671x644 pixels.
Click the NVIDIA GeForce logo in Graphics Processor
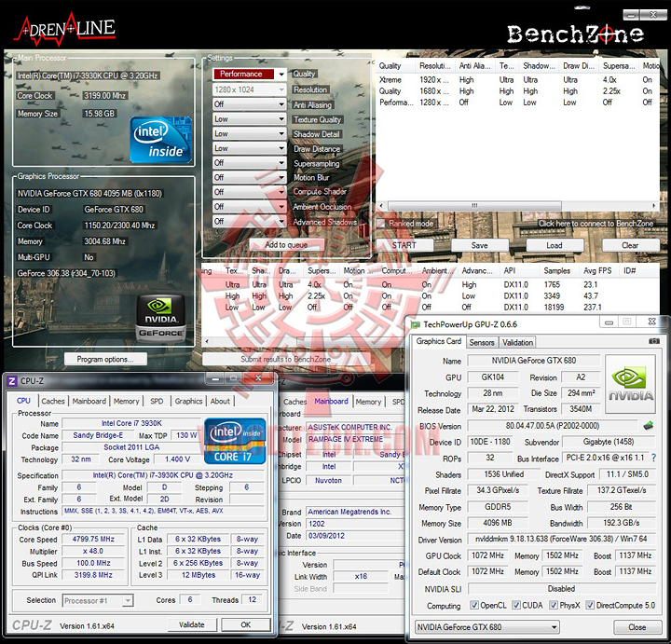(x=161, y=319)
